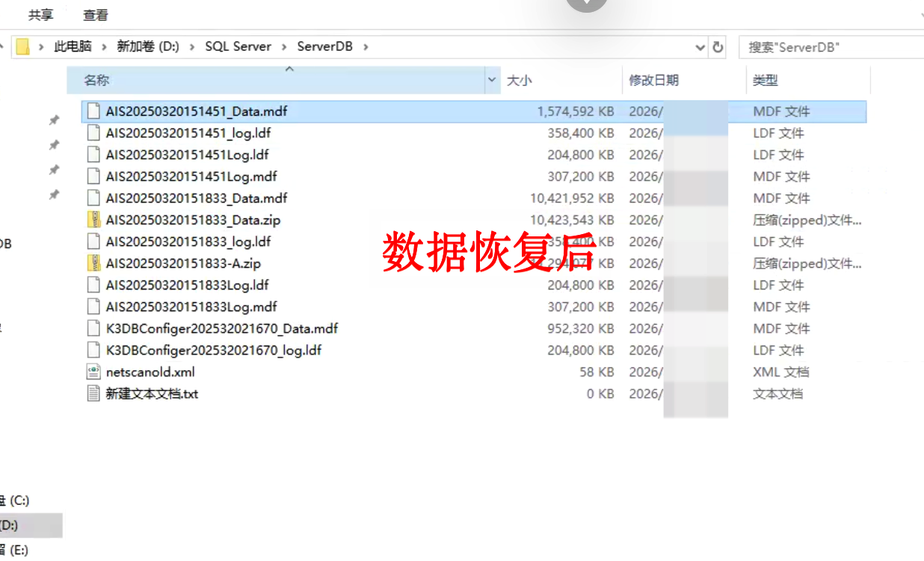Viewport: 924px width, 561px height.
Task: Expand the chevron after ServerDB in path
Action: click(366, 46)
